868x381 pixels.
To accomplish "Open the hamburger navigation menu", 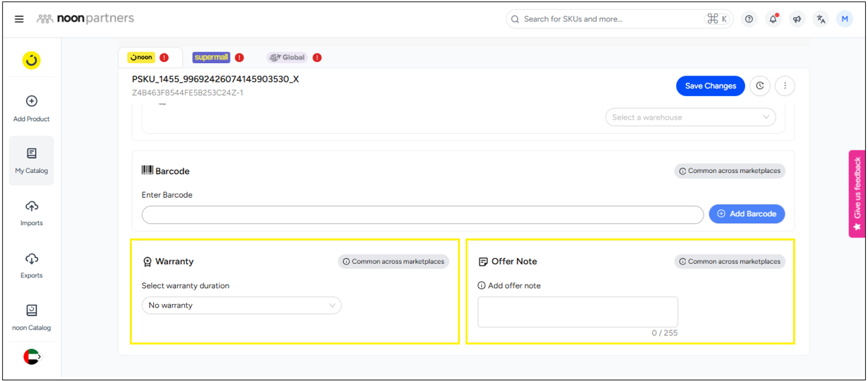I will (x=19, y=19).
